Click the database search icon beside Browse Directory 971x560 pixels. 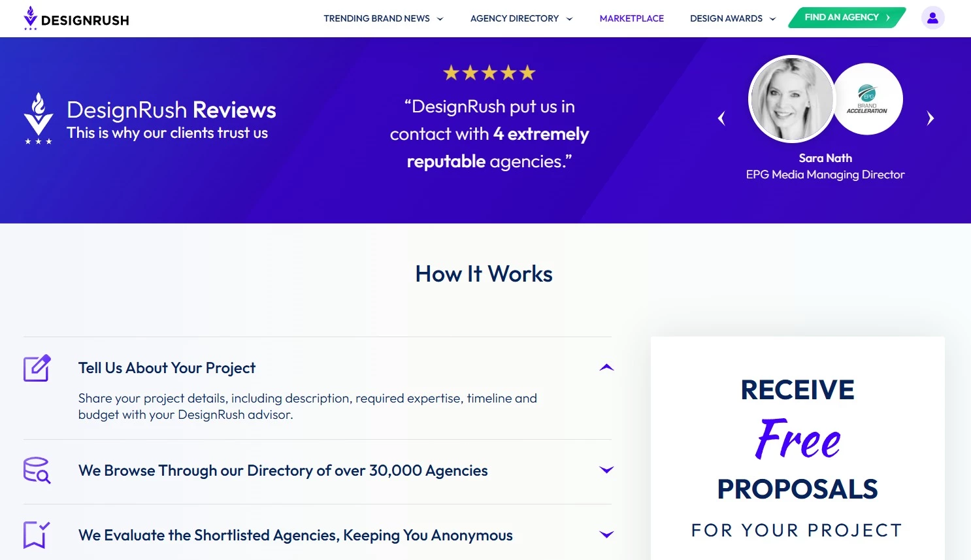click(x=37, y=470)
